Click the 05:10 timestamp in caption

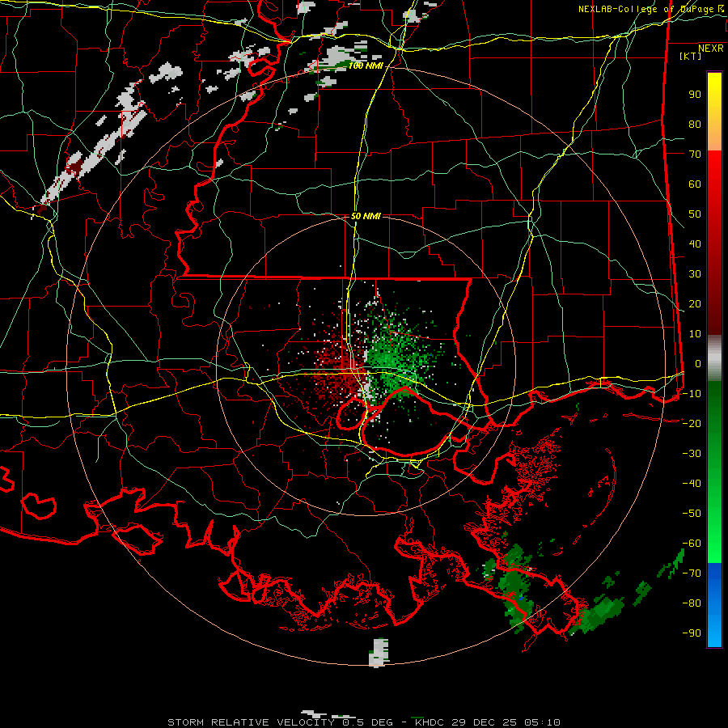click(x=542, y=722)
